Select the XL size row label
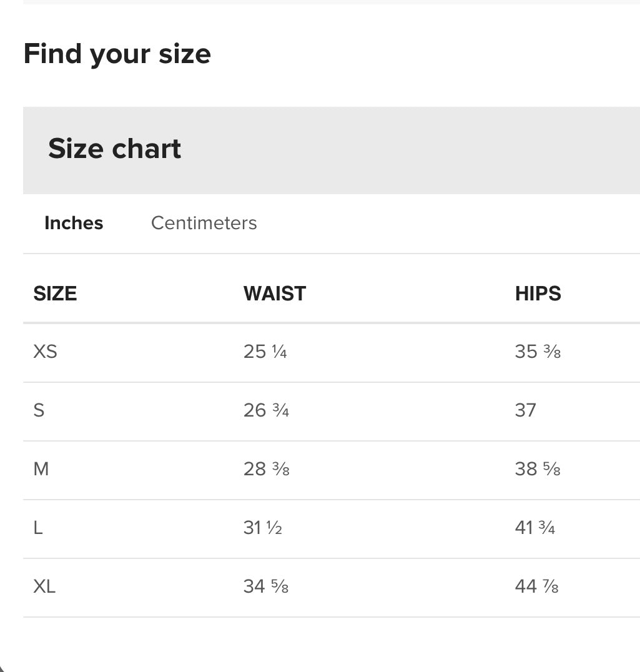Screen dimensions: 640x672 (44, 586)
